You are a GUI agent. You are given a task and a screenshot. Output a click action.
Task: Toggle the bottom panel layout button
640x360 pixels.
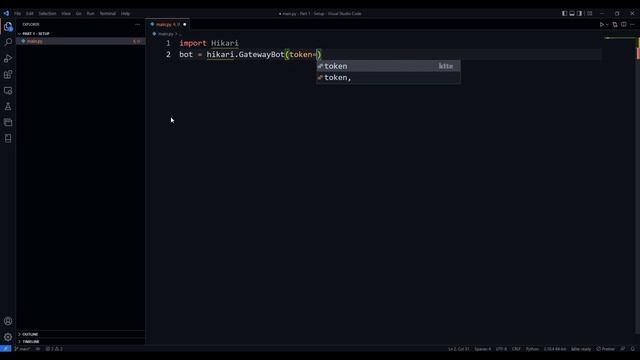pyautogui.click(x=572, y=13)
